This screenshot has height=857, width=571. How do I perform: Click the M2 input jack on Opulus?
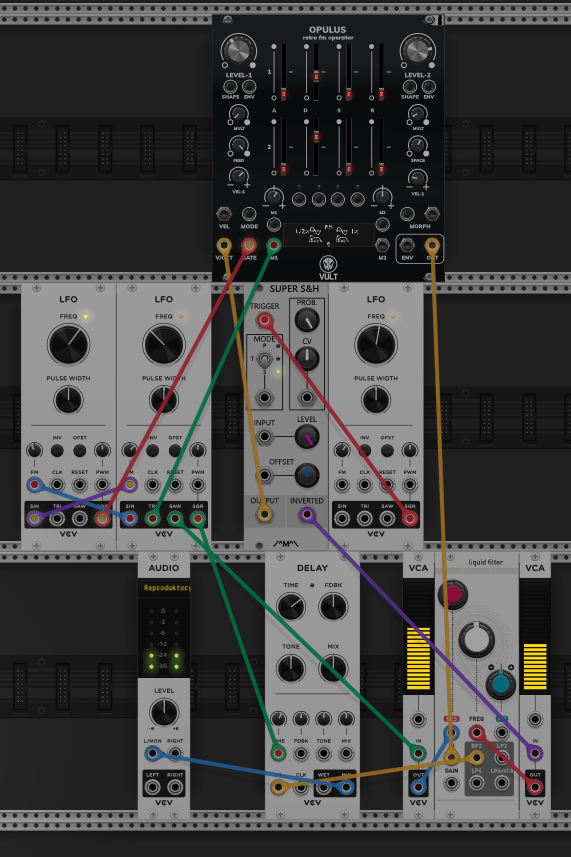(382, 245)
